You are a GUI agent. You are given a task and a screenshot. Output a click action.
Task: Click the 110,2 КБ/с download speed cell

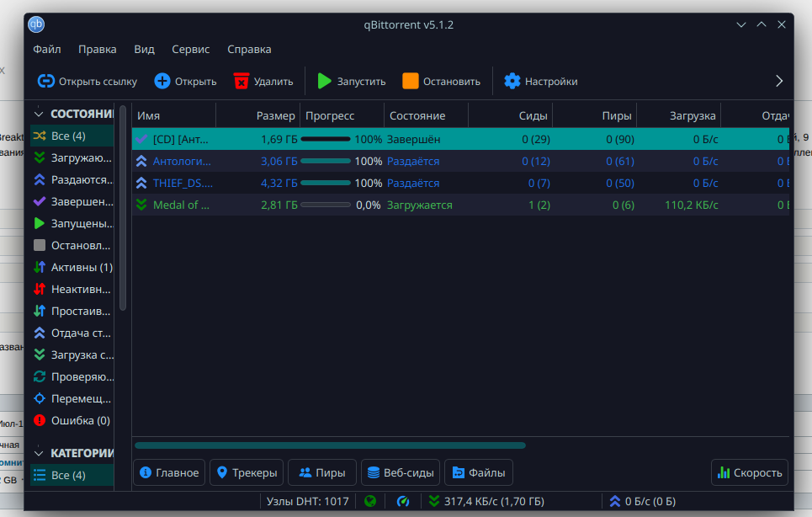coord(692,205)
